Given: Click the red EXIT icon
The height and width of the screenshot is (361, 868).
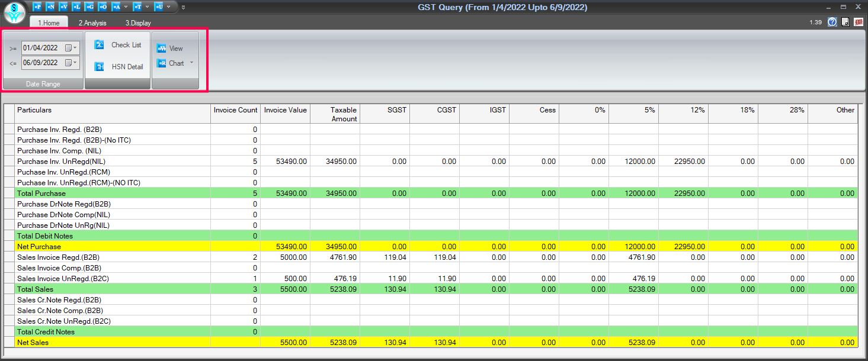Looking at the screenshot, I should click(858, 22).
